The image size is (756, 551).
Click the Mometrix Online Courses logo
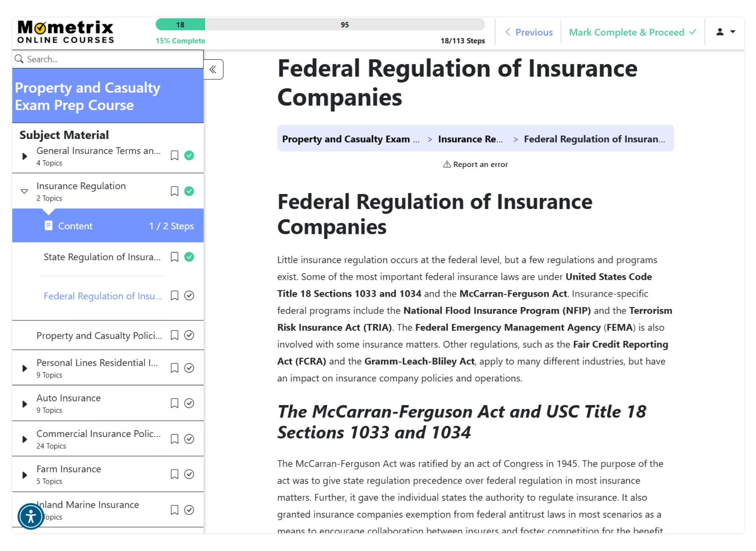click(x=66, y=32)
